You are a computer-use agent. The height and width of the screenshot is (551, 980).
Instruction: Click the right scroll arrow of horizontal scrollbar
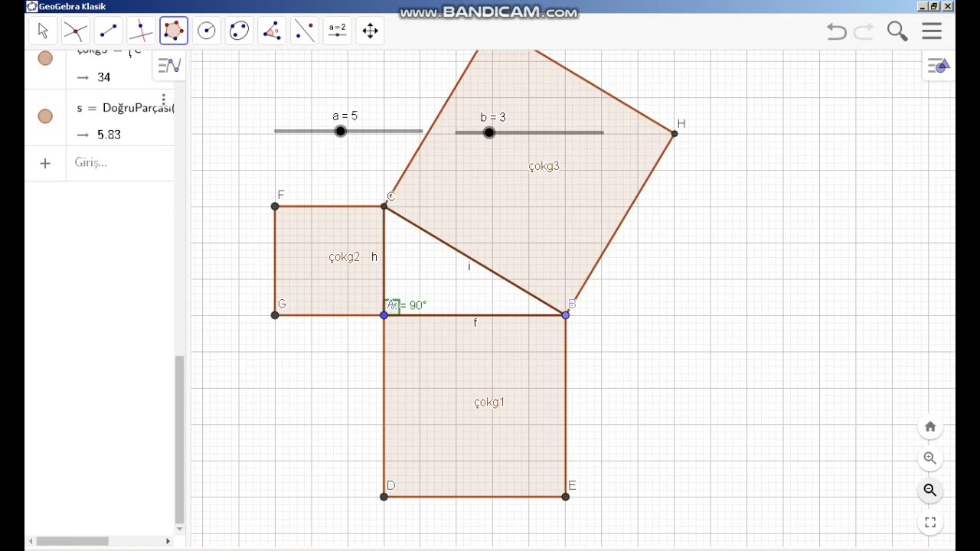(168, 541)
